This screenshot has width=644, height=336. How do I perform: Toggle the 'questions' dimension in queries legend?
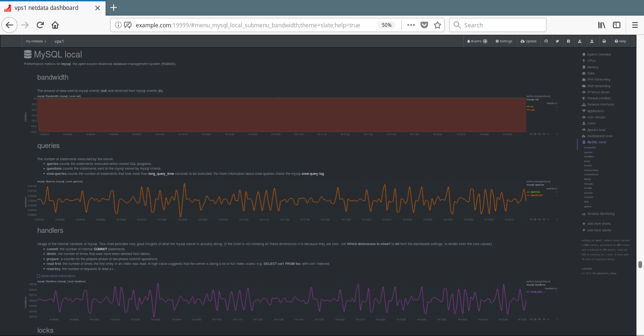536,195
